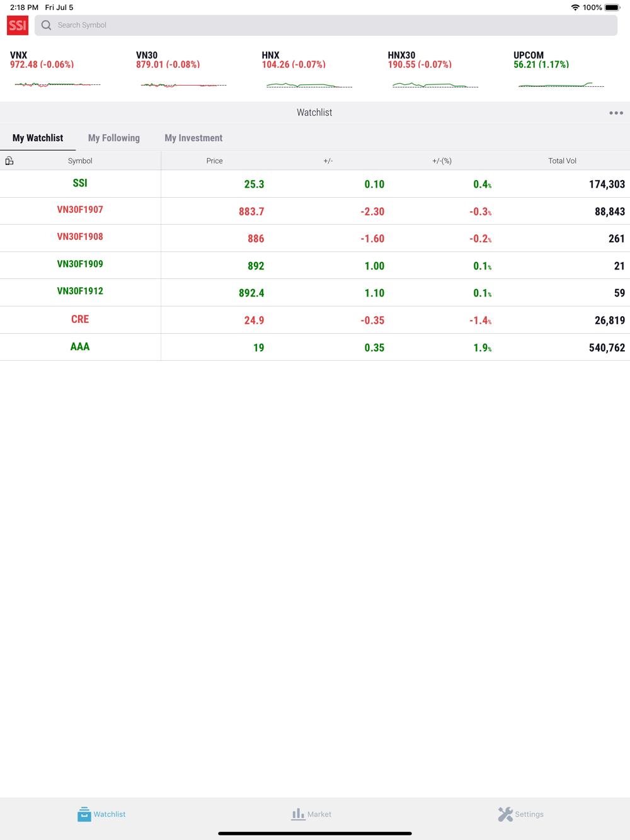Open the VN30F1907 futures symbol

80,210
